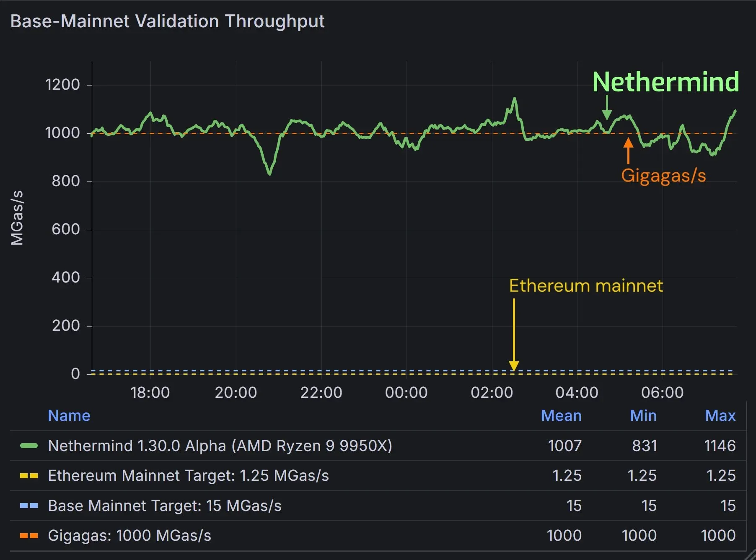
Task: Sort legend by Mean column
Action: coord(561,415)
